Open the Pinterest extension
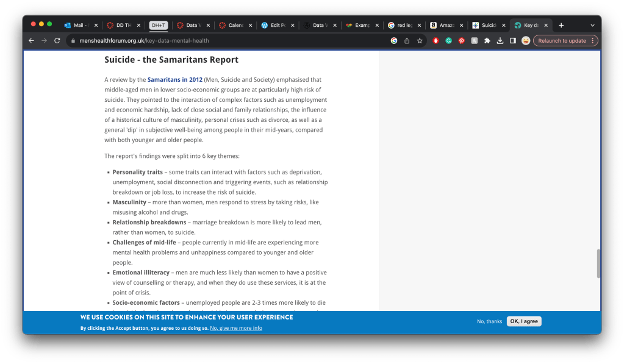Screen dimensions: 624x364 click(461, 41)
